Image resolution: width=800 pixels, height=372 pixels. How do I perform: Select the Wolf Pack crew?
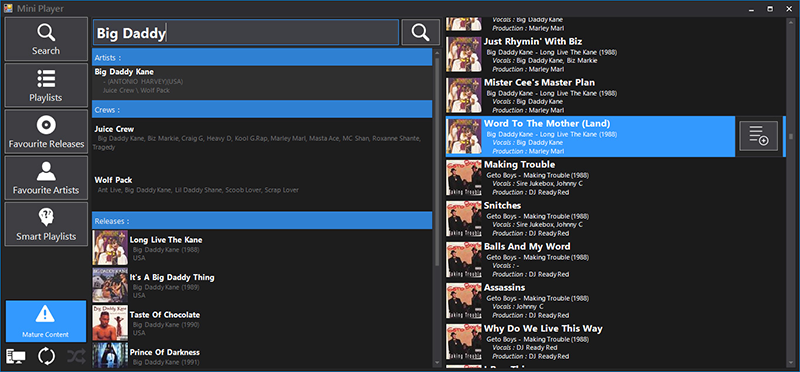click(x=262, y=185)
